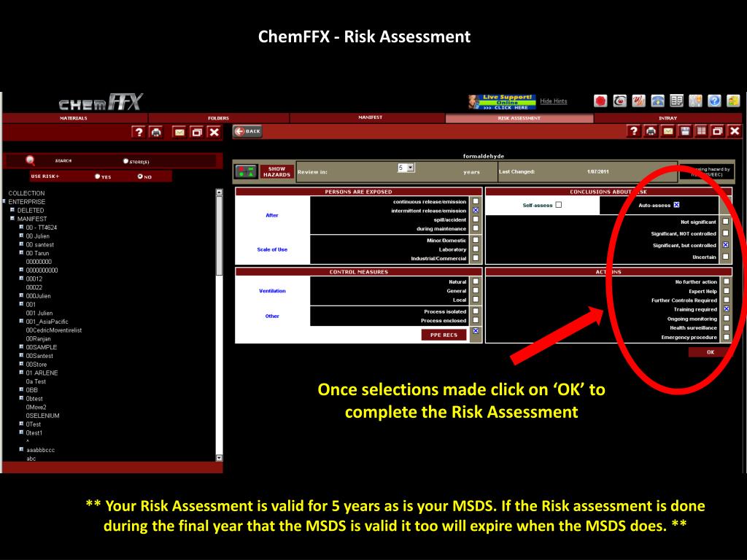Open the Intray tab

(668, 117)
